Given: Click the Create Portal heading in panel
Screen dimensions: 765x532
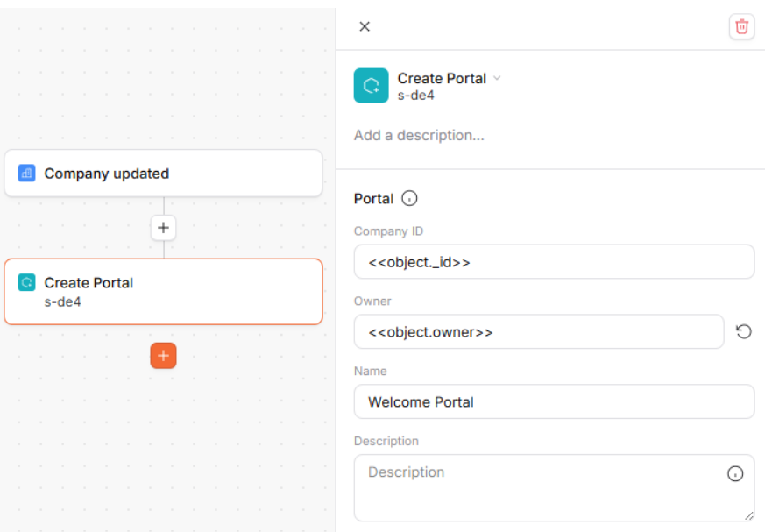Looking at the screenshot, I should pyautogui.click(x=442, y=78).
